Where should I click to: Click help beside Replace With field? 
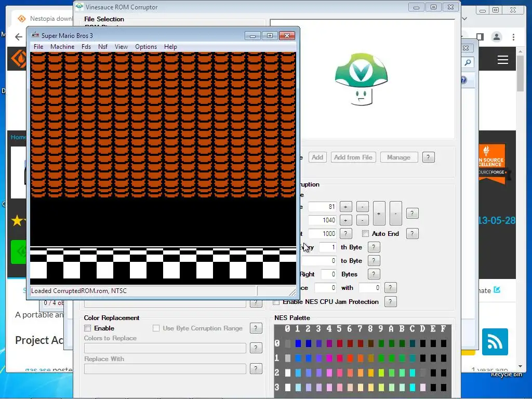tap(256, 368)
